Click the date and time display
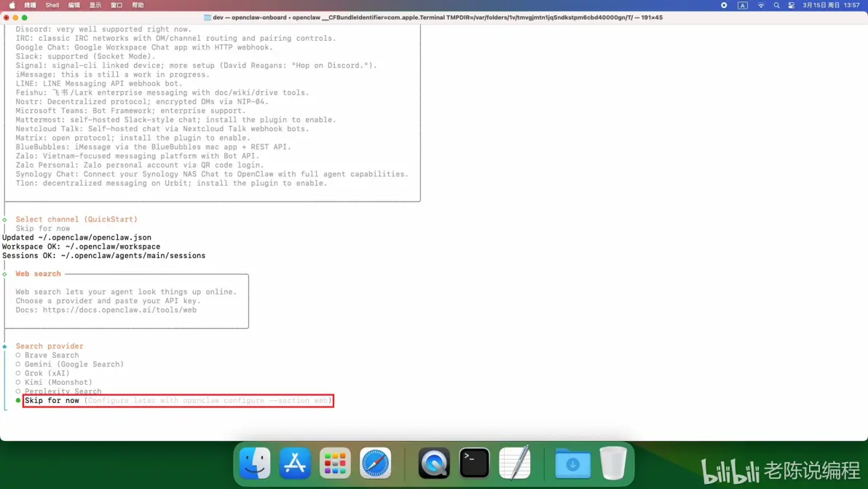Screen dimensions: 868x489 pyautogui.click(x=831, y=5)
